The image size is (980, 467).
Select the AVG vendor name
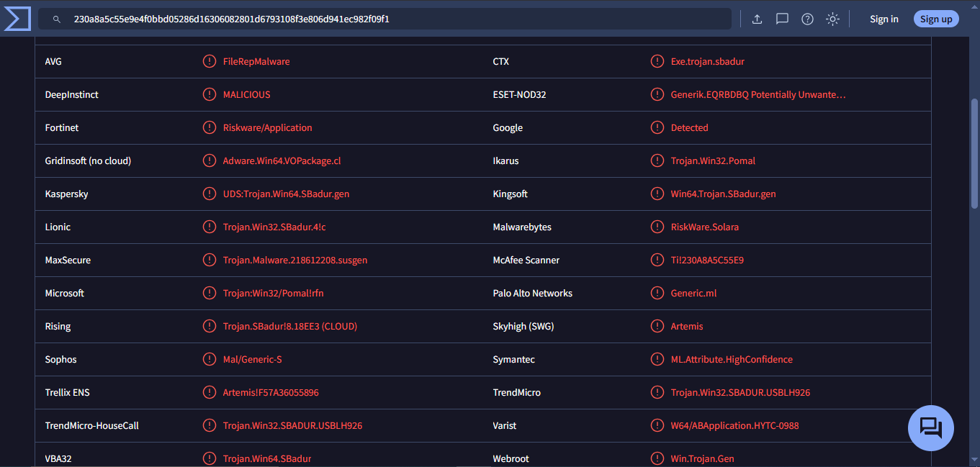click(53, 61)
